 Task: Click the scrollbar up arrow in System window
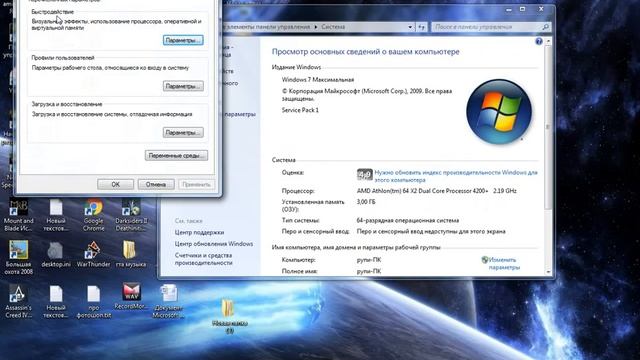[x=548, y=41]
